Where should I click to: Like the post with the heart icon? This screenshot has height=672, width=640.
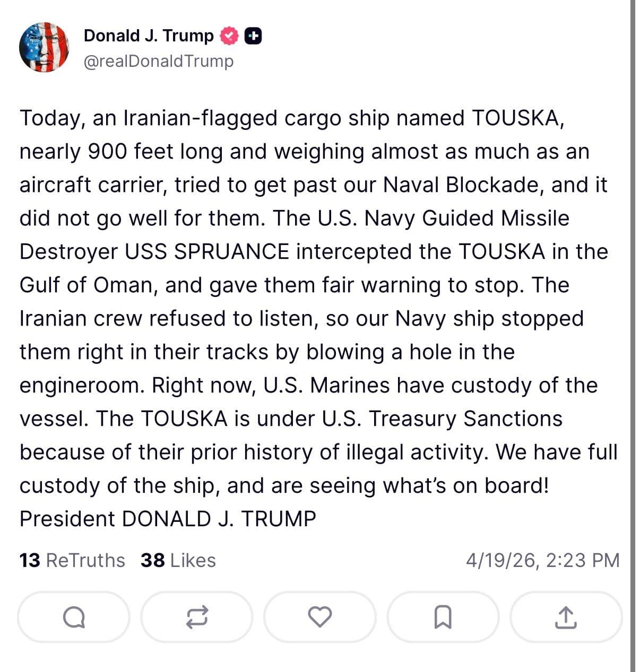321,617
